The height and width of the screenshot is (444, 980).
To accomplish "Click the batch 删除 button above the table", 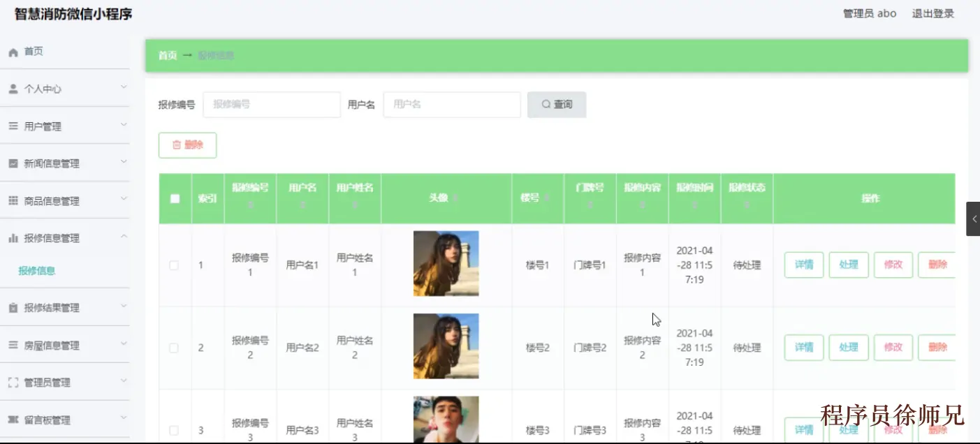I will tap(187, 145).
